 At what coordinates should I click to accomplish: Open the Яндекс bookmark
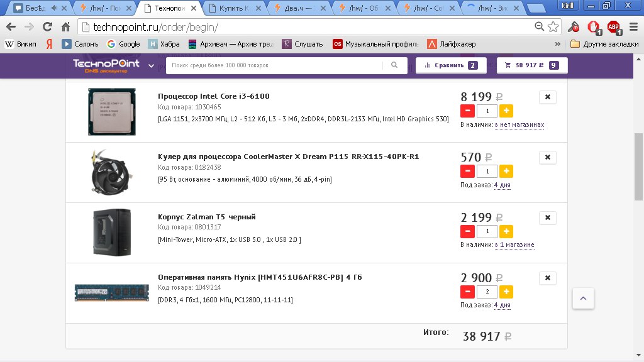(49, 44)
